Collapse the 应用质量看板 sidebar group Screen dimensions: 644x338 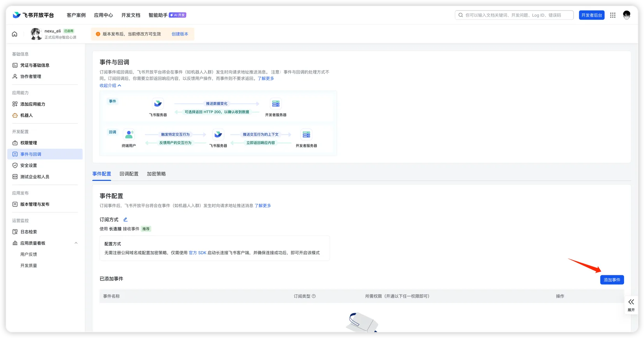76,243
